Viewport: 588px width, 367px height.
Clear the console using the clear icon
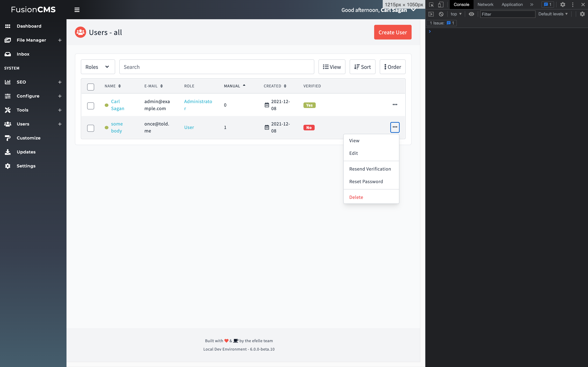[x=441, y=14]
